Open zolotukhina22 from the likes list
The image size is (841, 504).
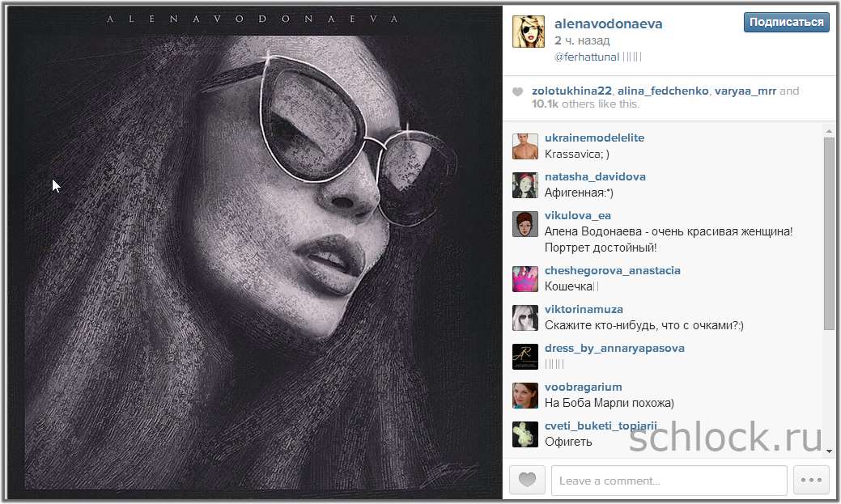click(571, 91)
